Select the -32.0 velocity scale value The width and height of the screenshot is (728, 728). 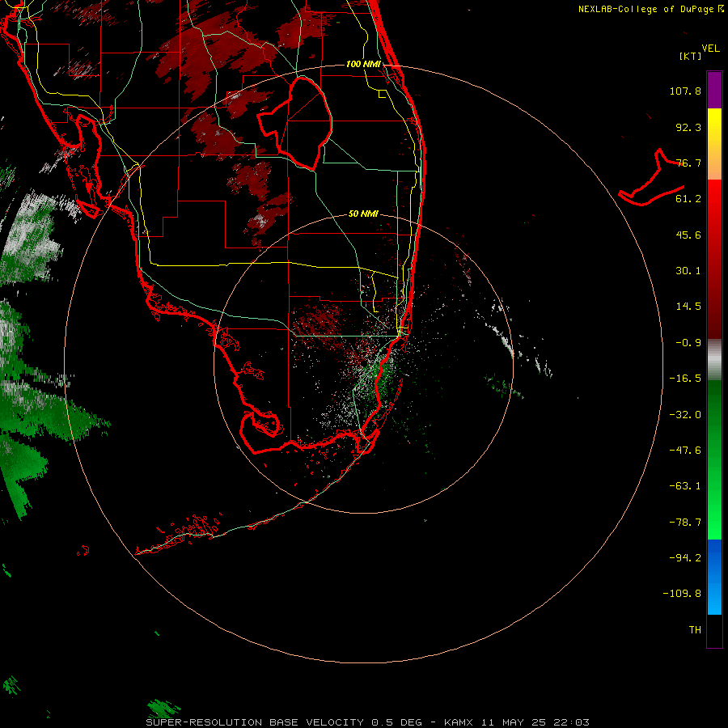(x=685, y=415)
